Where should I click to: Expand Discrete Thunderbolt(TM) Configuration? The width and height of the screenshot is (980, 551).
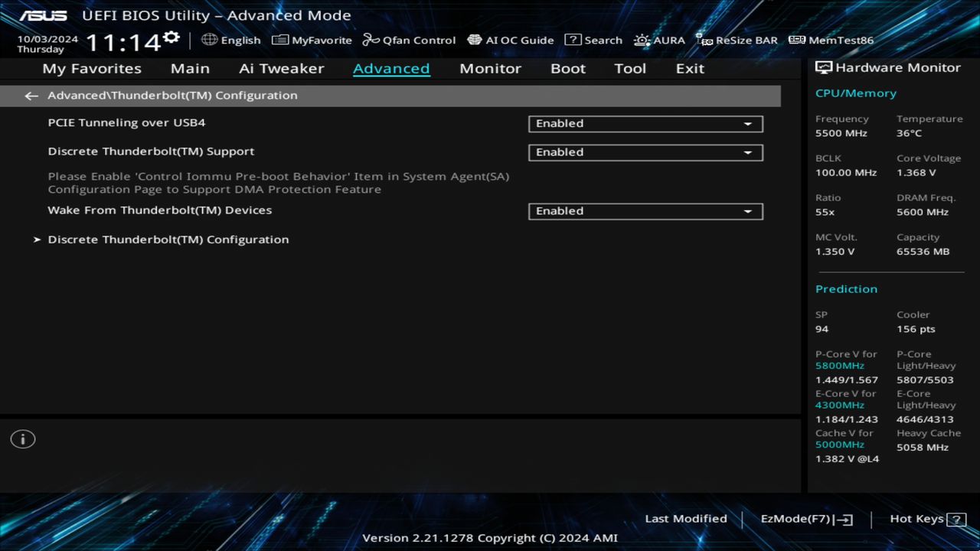coord(168,239)
